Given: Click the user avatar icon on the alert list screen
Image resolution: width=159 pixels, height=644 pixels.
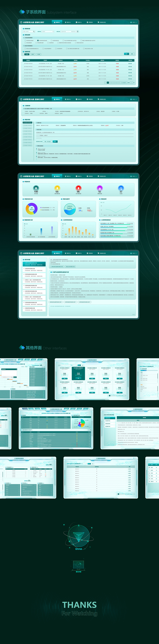Looking at the screenshot, I should click(131, 22).
